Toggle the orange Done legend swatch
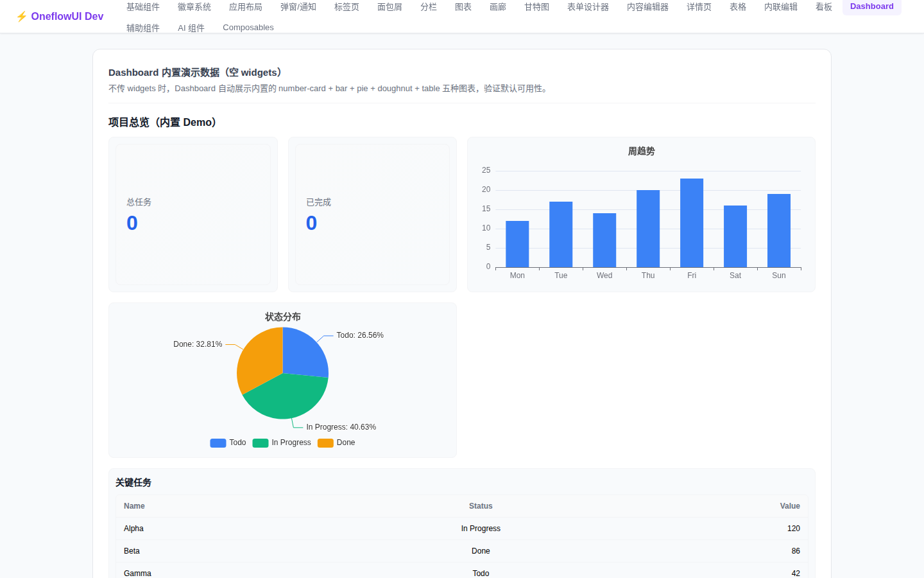The width and height of the screenshot is (924, 578). tap(325, 443)
